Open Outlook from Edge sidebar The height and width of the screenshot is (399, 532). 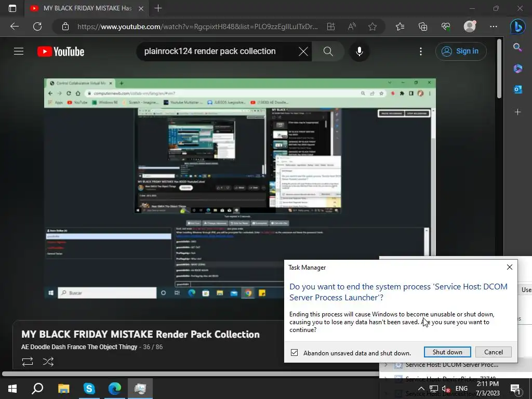click(518, 89)
